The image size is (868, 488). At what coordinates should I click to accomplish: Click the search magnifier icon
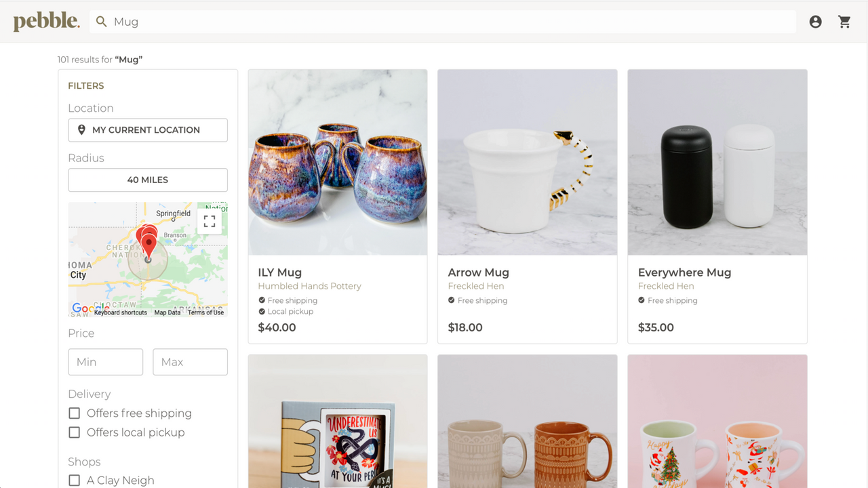pos(102,21)
